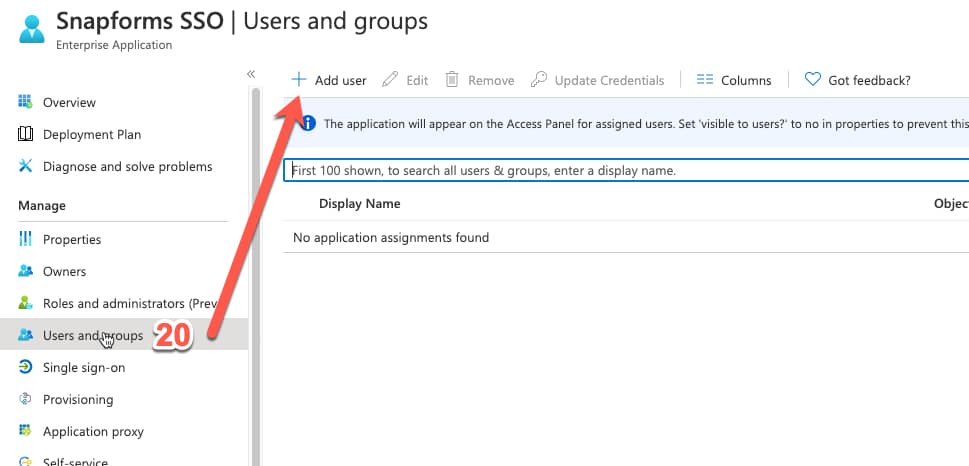Open the Owners menu item
Viewport: 969px width, 466px height.
(x=64, y=271)
